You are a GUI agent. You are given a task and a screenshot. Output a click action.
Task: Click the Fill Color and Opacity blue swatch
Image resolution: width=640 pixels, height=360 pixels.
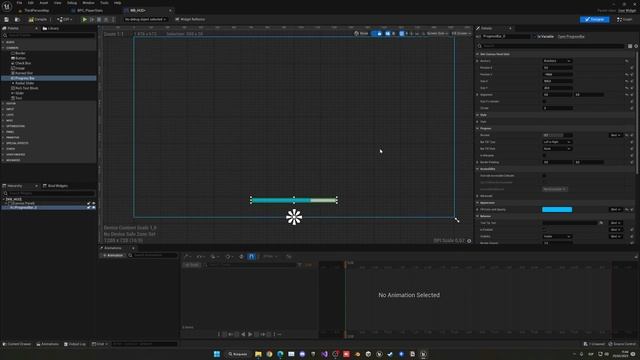click(557, 209)
